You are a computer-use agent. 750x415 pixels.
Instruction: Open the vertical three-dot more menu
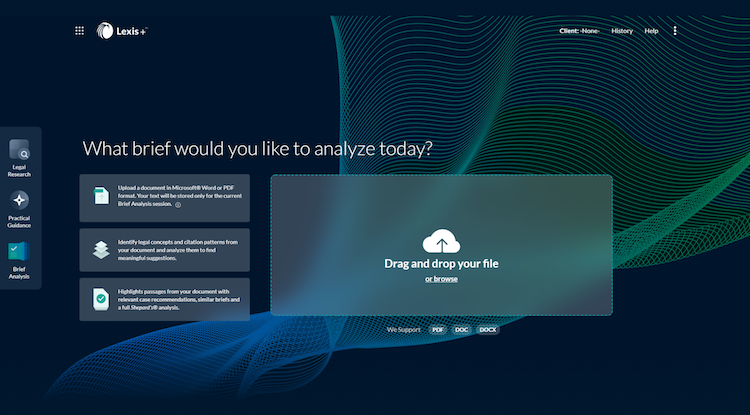675,31
